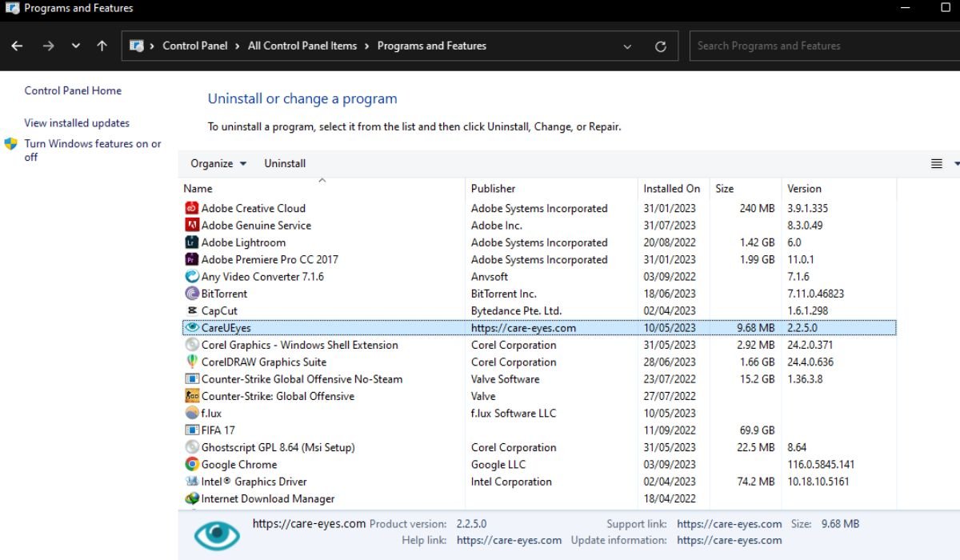Expand the address bar history dropdown

click(x=628, y=46)
